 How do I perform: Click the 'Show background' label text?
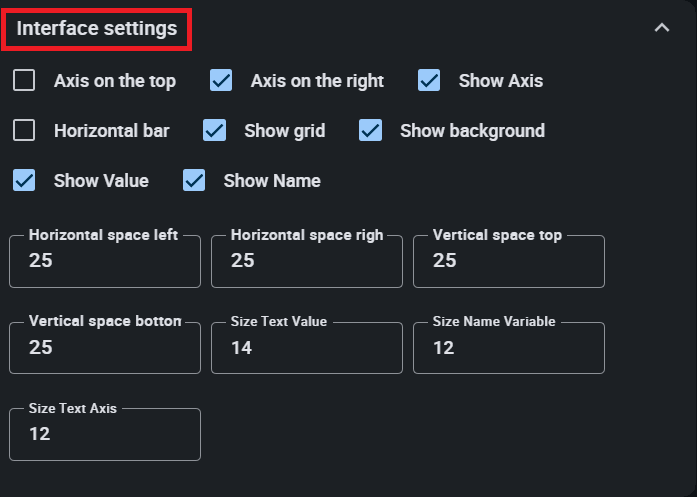click(x=472, y=131)
